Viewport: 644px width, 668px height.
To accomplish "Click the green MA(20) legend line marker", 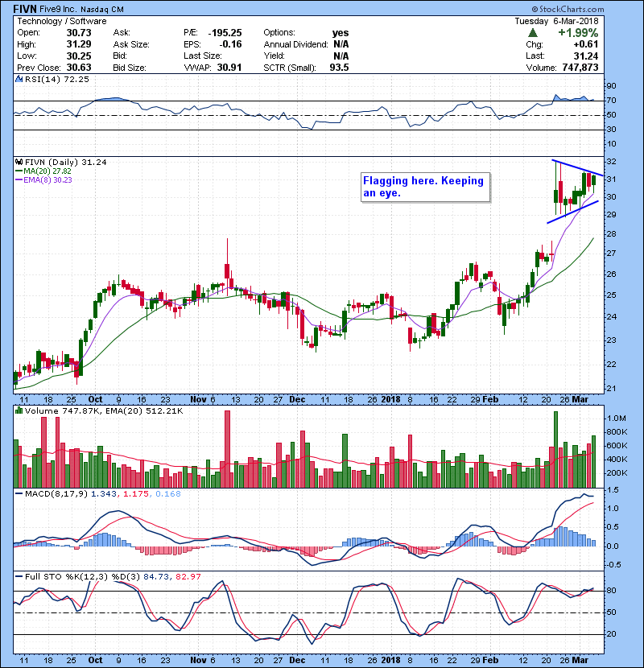I will [x=19, y=171].
